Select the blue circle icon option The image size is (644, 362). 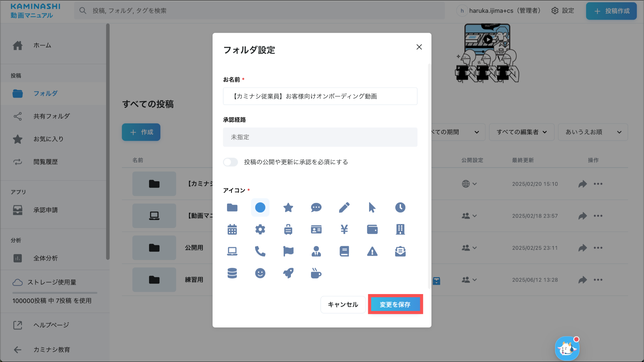point(260,208)
